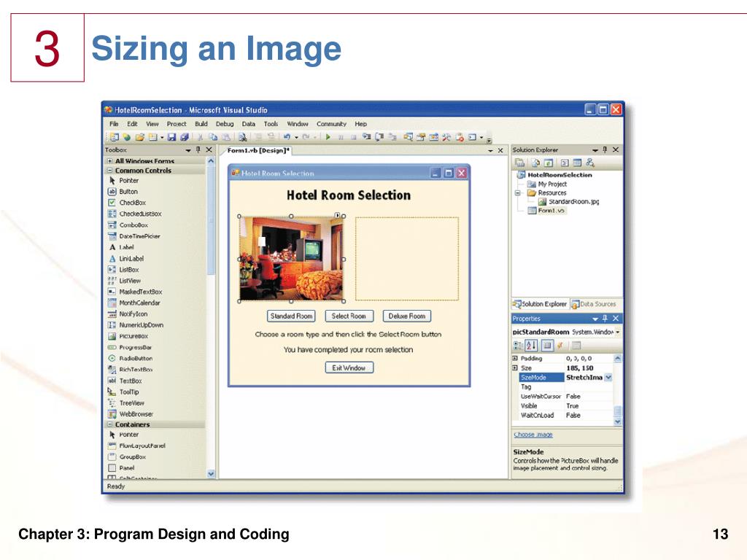This screenshot has height=560, width=747.
Task: Click the Alphabetical sort button in Properties
Action: [532, 345]
